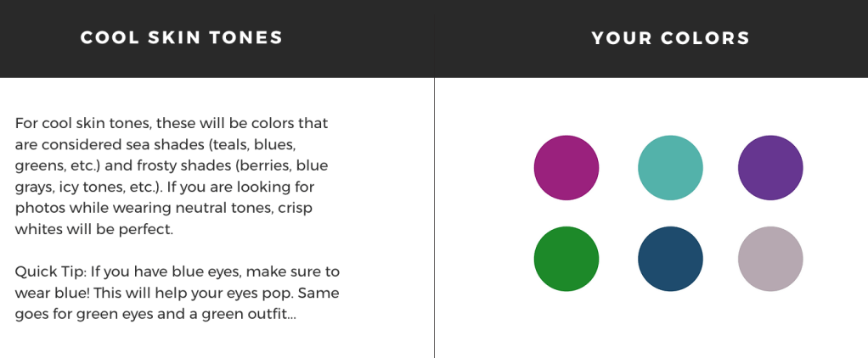This screenshot has height=358, width=868.
Task: Click the line "whites will be perfect."
Action: pyautogui.click(x=93, y=229)
